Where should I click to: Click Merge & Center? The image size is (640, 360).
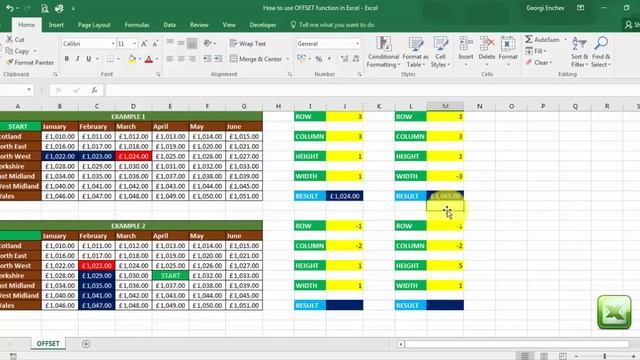256,59
